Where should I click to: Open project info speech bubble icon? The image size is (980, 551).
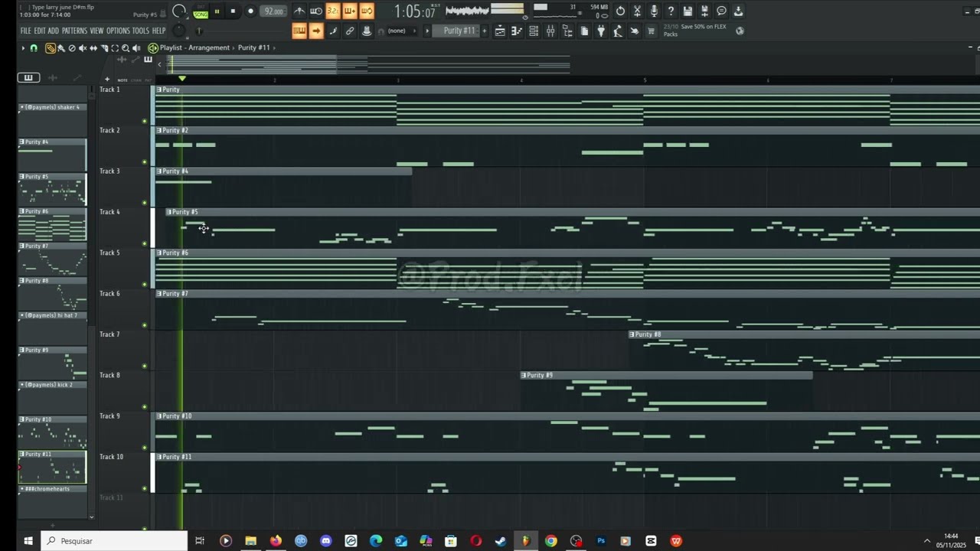point(721,11)
